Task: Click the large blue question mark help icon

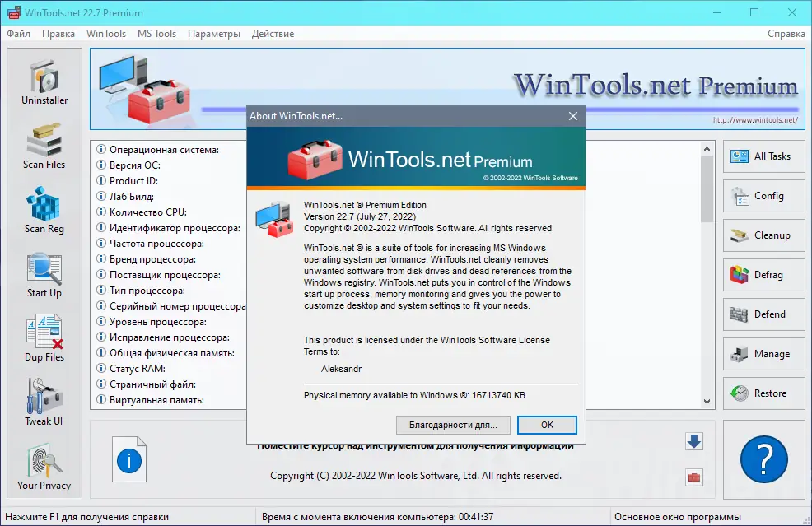Action: click(x=764, y=459)
